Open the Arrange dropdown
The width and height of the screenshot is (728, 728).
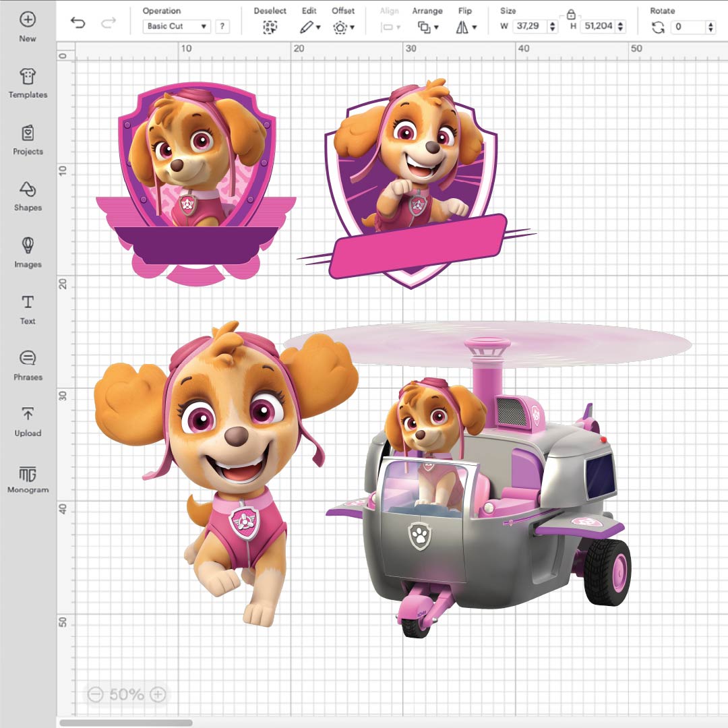(x=428, y=28)
